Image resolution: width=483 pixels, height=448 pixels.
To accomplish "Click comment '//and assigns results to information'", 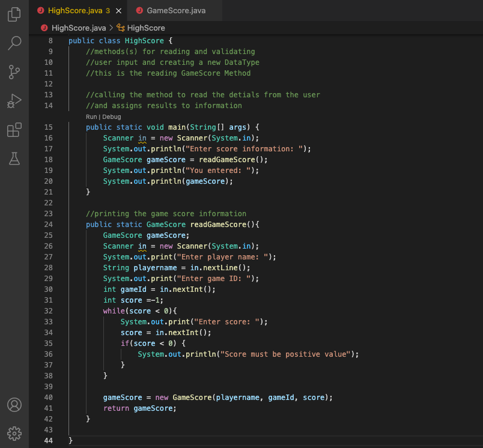I will pyautogui.click(x=164, y=106).
